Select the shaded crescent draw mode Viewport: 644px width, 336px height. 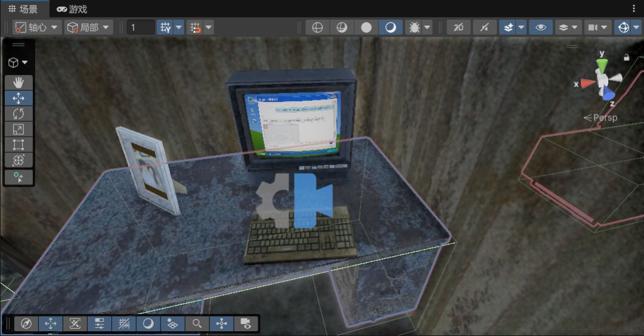(391, 27)
